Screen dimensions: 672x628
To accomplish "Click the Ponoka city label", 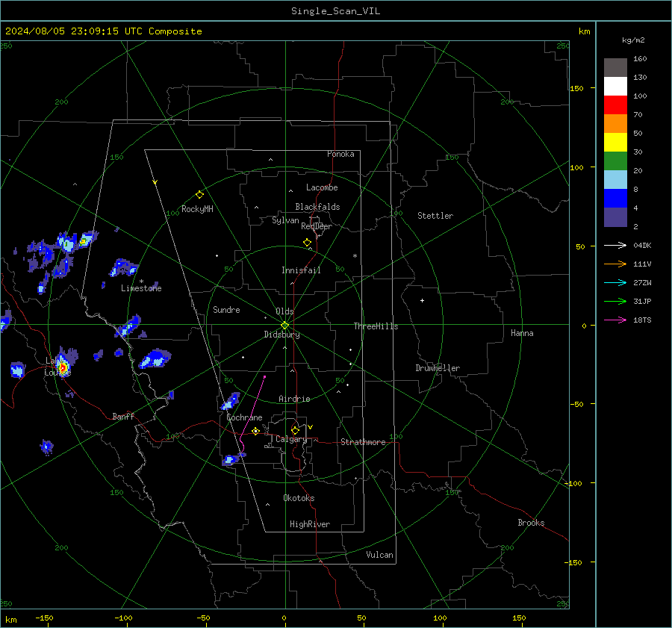I will pos(340,154).
